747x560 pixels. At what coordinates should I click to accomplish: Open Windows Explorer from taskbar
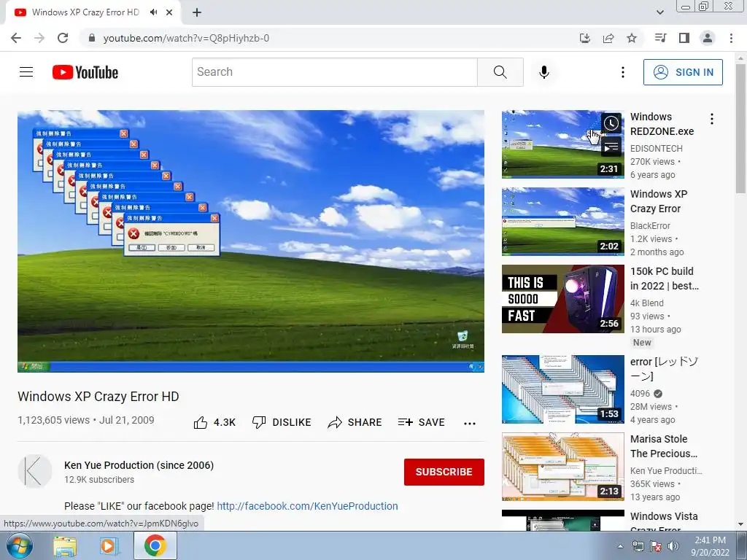click(65, 547)
